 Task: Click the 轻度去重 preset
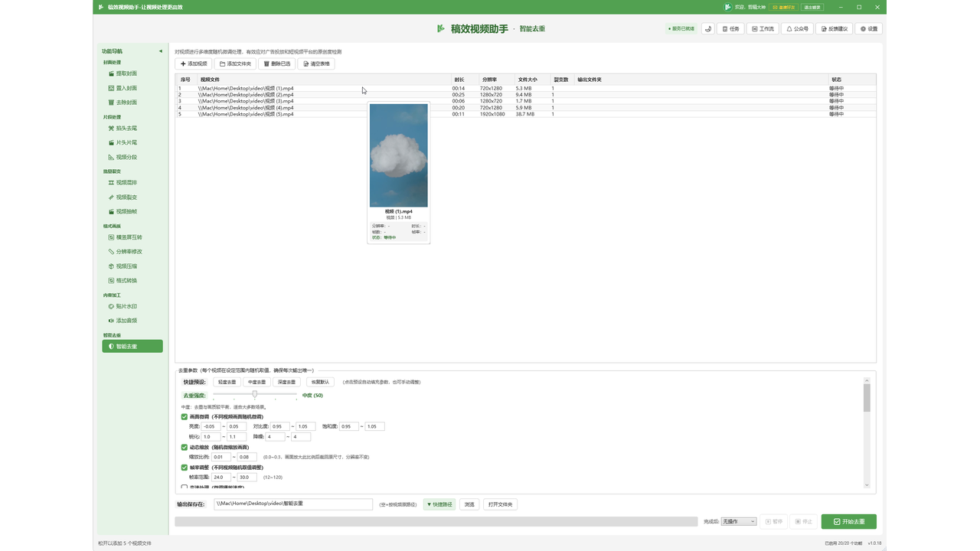click(227, 381)
